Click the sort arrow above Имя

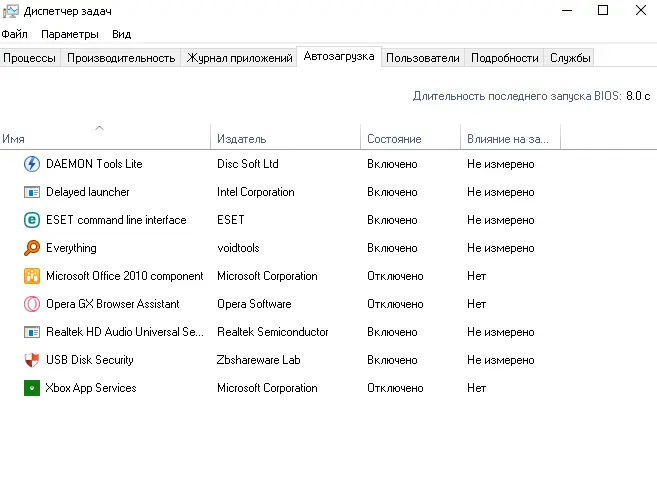[99, 128]
